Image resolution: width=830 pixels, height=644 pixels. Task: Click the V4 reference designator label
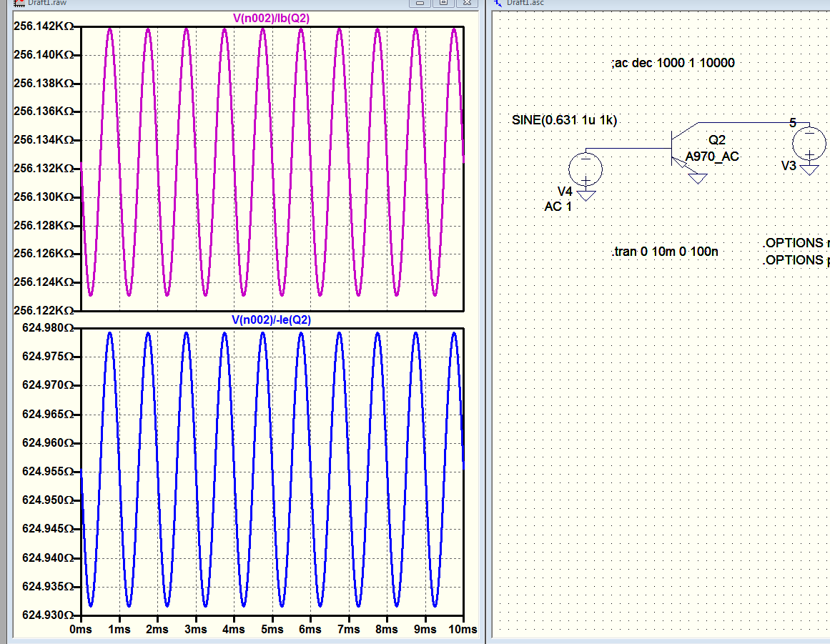point(565,192)
